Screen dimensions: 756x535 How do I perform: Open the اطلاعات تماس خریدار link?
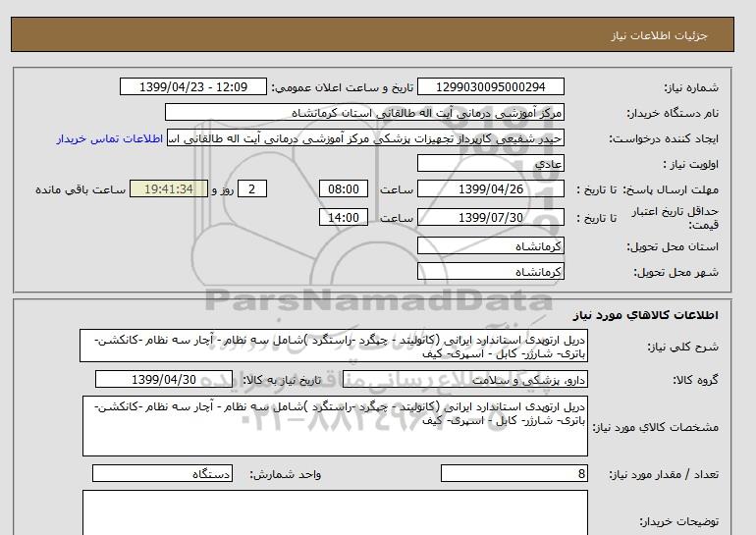[109, 138]
